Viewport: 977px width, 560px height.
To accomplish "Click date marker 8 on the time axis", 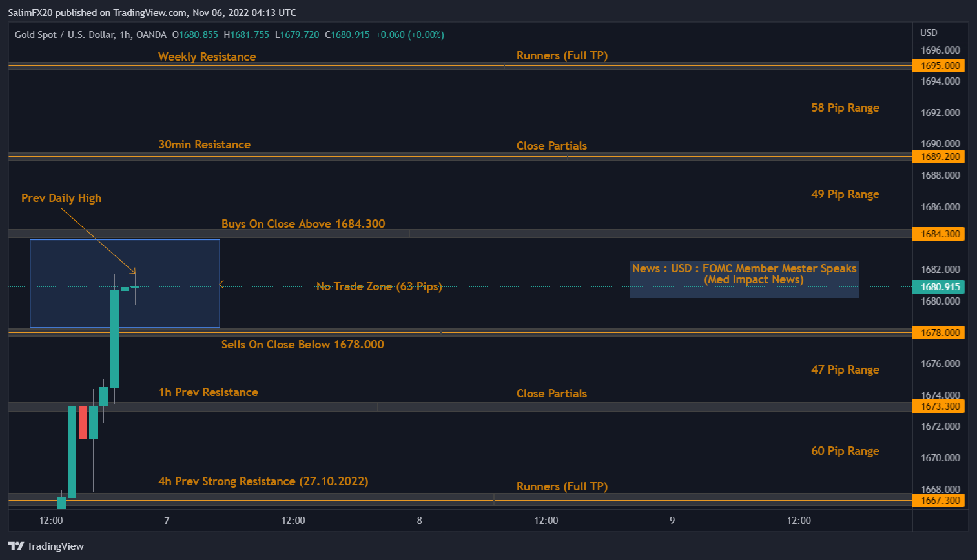I will pyautogui.click(x=420, y=521).
